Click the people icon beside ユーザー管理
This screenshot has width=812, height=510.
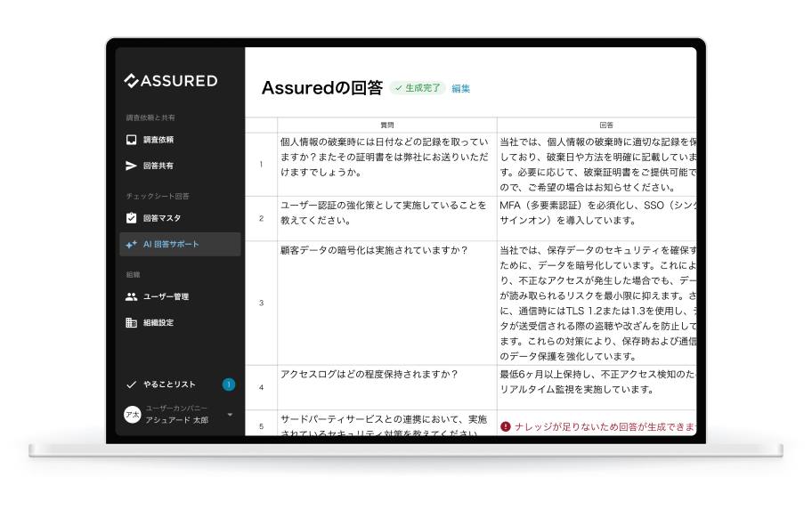pyautogui.click(x=131, y=296)
